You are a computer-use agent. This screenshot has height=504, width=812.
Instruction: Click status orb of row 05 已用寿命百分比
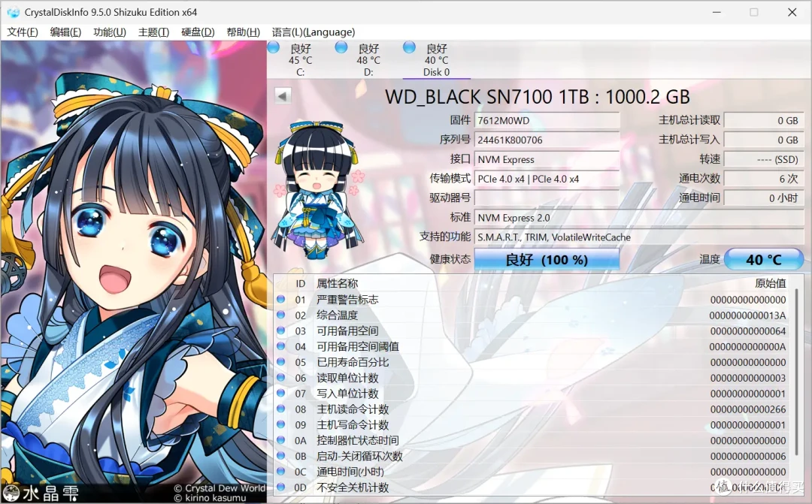tap(281, 362)
